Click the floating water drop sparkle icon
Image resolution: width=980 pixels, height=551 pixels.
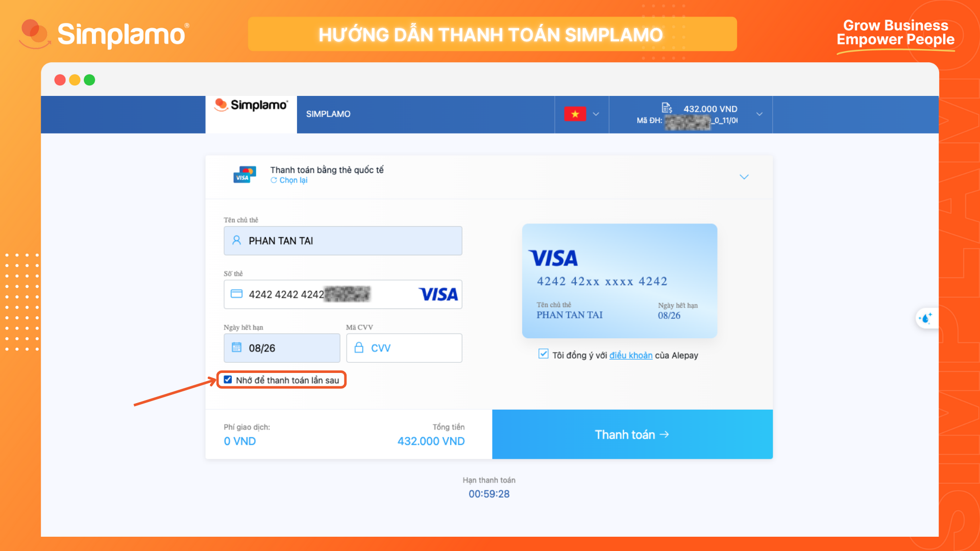[x=925, y=318]
